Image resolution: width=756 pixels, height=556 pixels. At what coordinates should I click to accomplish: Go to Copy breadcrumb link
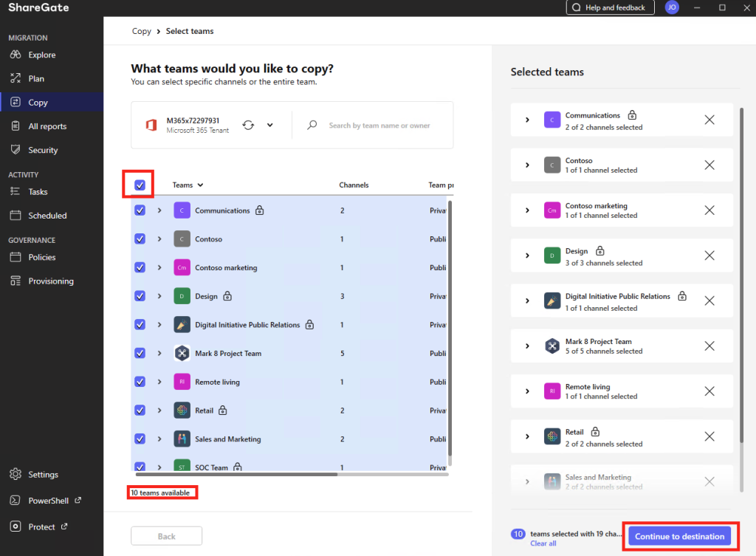141,31
